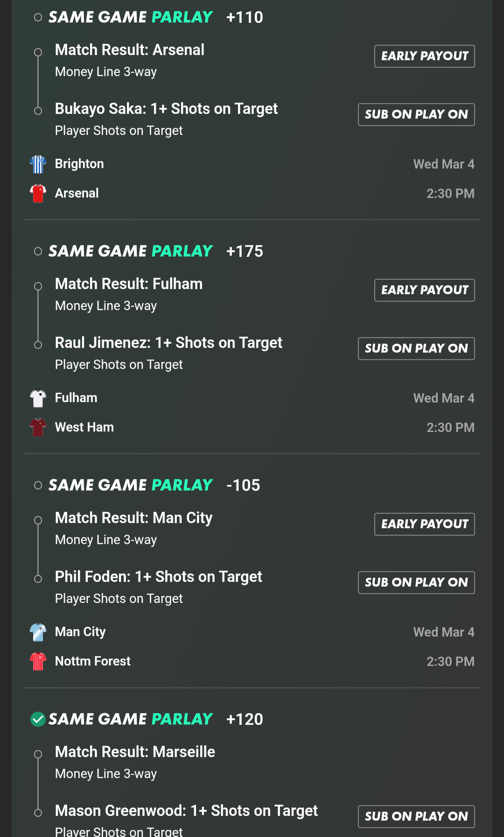Click the Man City sky-blue jersey icon
Image resolution: width=504 pixels, height=837 pixels.
click(38, 632)
